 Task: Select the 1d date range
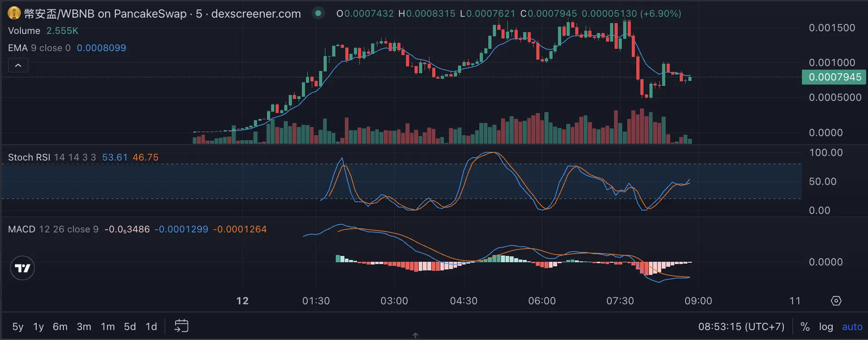[151, 326]
